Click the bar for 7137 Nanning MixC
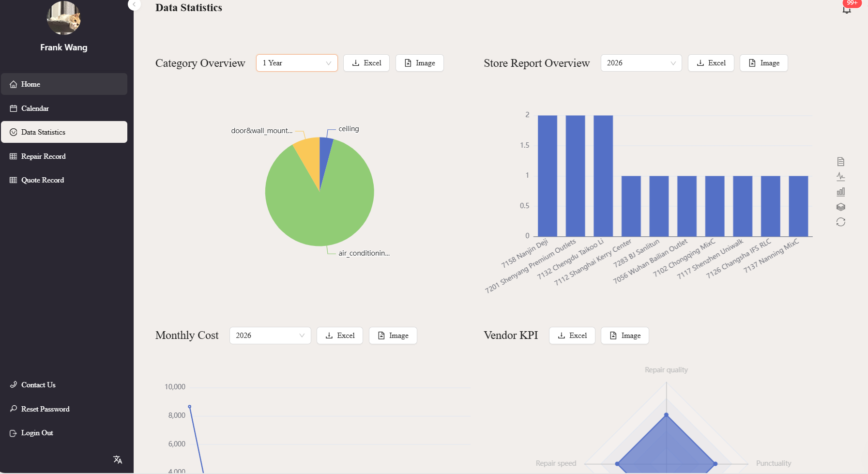The height and width of the screenshot is (474, 868). pos(799,206)
